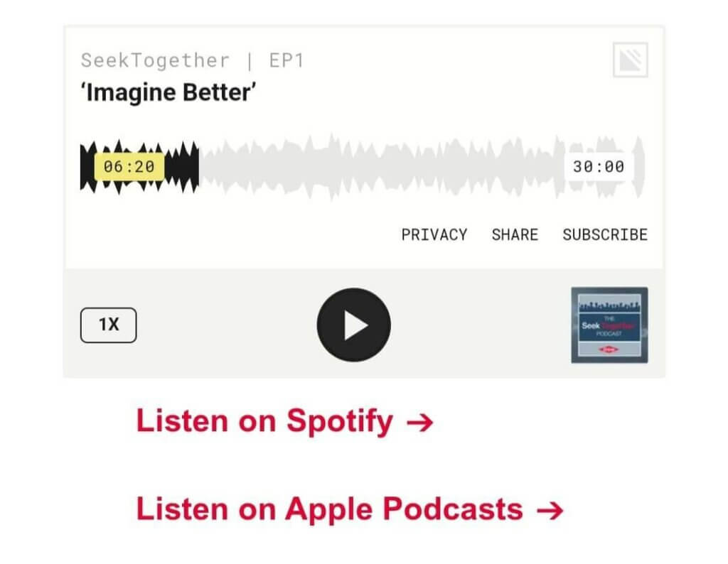Screen dimensions: 728x564
Task: Click the 30:00 total duration label
Action: tap(599, 166)
